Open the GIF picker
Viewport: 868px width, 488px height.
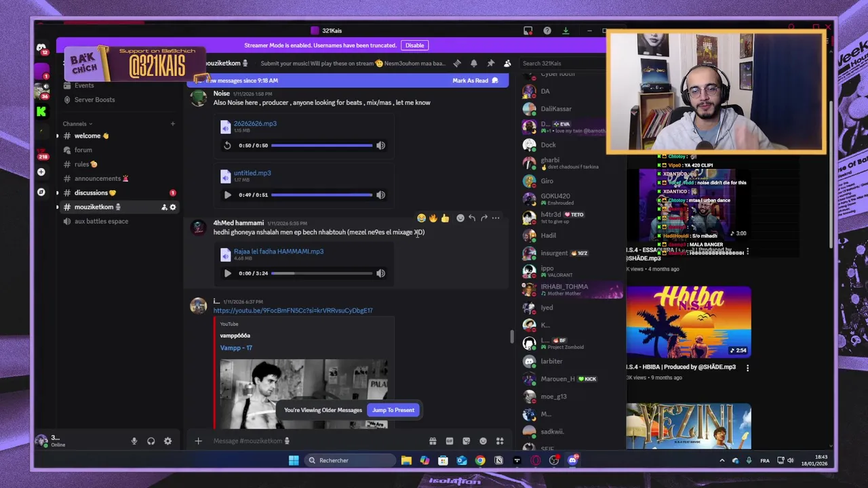[450, 441]
